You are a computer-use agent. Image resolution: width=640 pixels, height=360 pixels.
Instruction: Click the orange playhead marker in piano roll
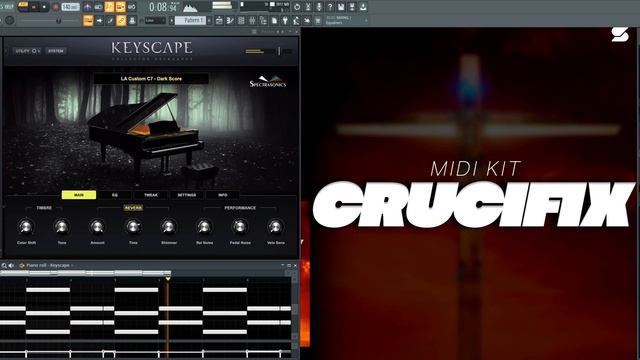(x=168, y=278)
